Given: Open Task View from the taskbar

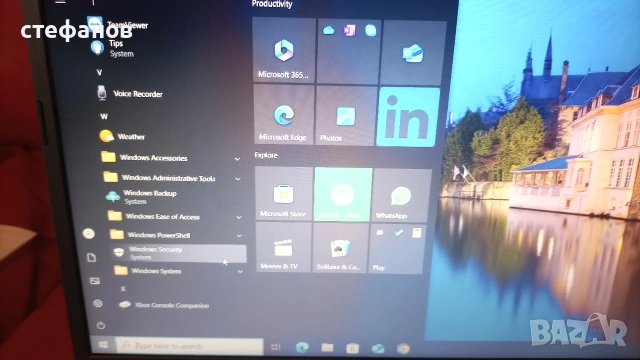Looking at the screenshot, I should 276,347.
